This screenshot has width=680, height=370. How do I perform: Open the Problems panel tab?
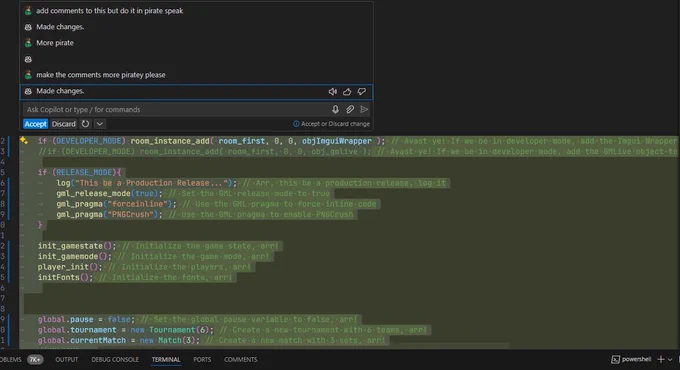(x=10, y=360)
